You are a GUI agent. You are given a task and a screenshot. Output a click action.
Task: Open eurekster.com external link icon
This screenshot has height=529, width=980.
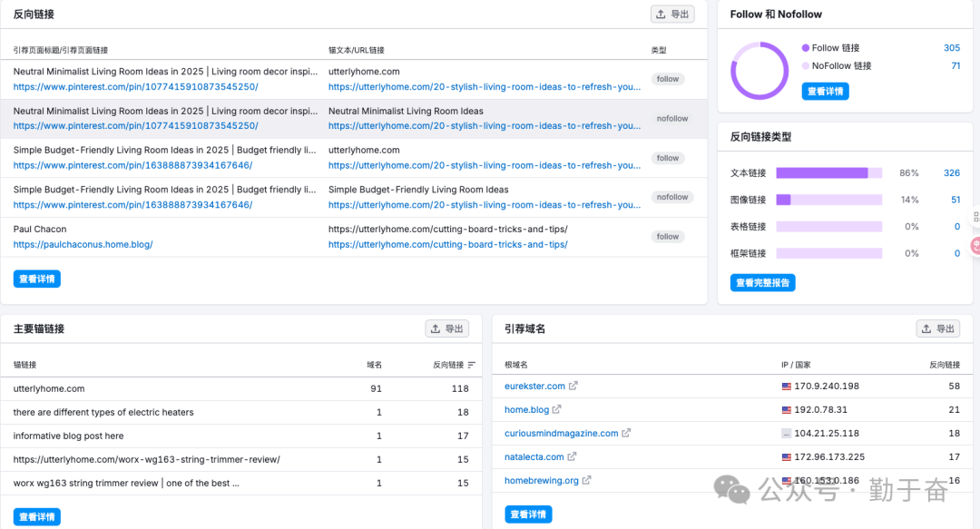click(x=573, y=386)
